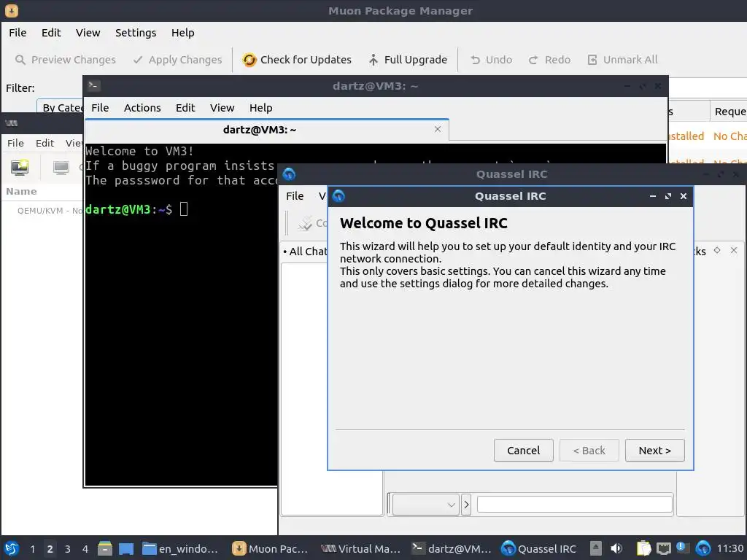Click new virtual machine icon in Virt Manager
747x560 pixels.
20,168
